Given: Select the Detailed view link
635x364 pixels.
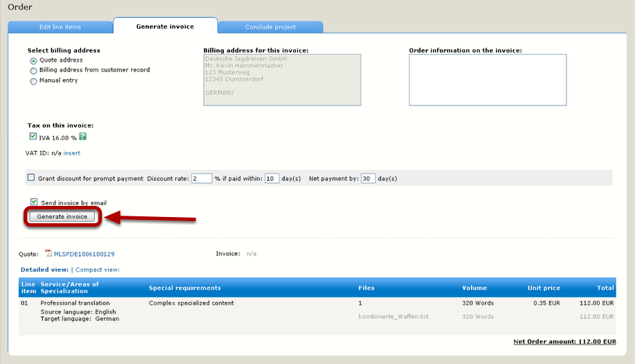Looking at the screenshot, I should point(44,270).
